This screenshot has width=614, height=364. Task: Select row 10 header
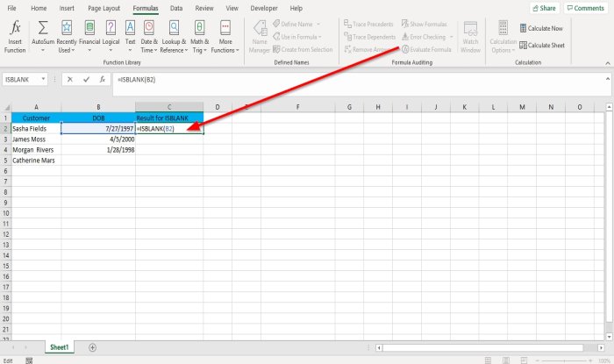point(5,213)
